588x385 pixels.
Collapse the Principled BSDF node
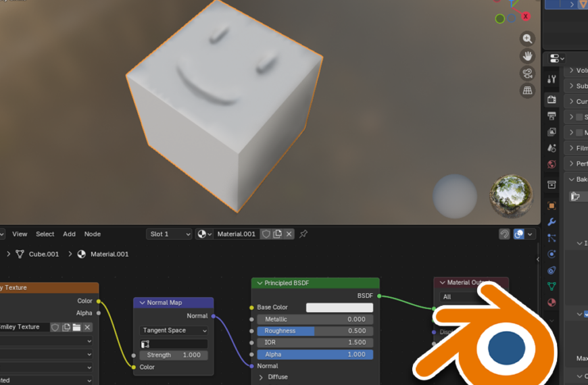click(260, 283)
